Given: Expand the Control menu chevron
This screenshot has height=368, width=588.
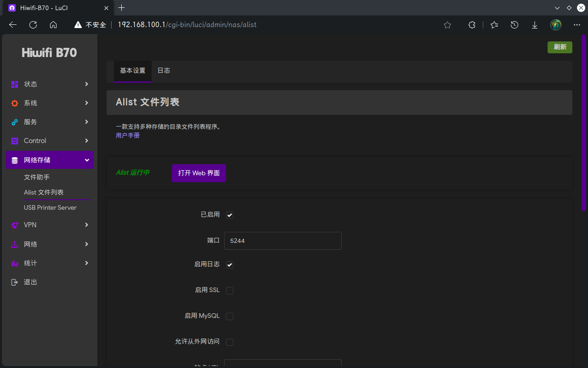Looking at the screenshot, I should click(86, 141).
